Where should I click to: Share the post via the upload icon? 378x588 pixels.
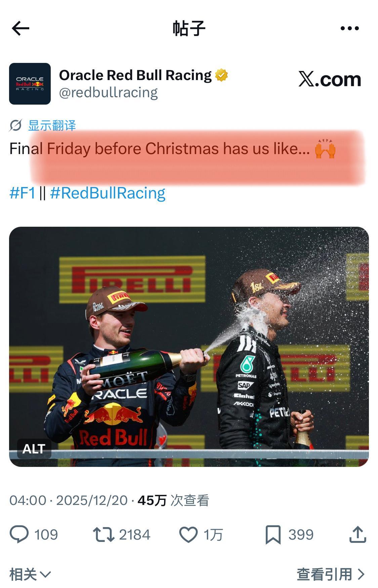coord(358,534)
